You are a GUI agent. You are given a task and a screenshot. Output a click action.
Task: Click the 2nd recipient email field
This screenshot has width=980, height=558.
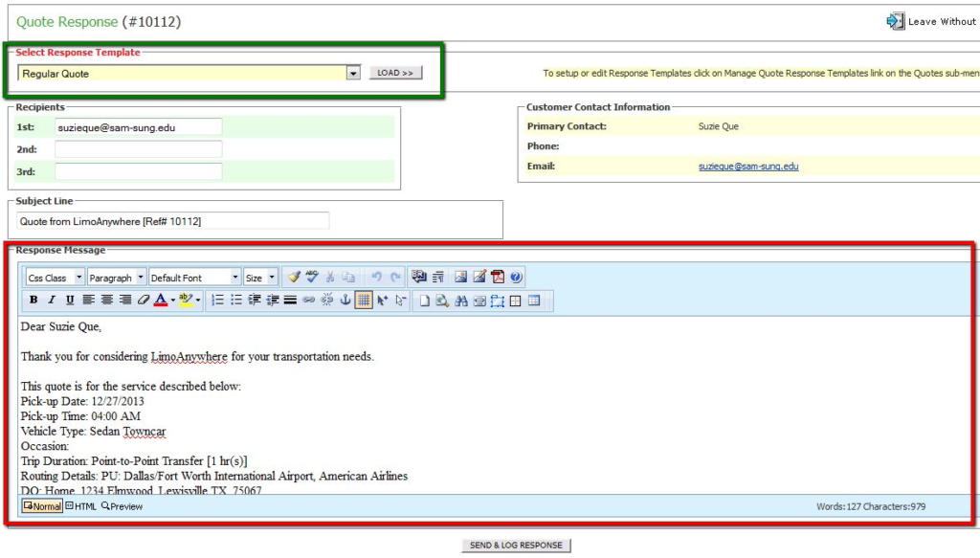[138, 149]
